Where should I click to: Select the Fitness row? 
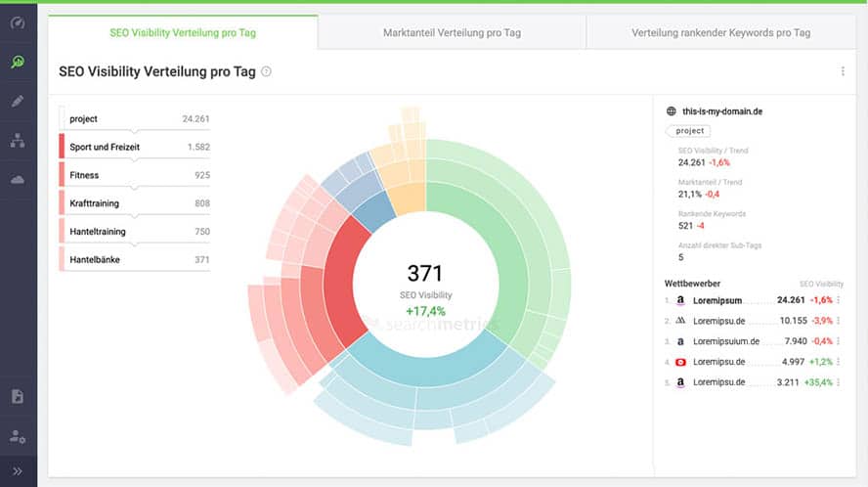pos(135,175)
